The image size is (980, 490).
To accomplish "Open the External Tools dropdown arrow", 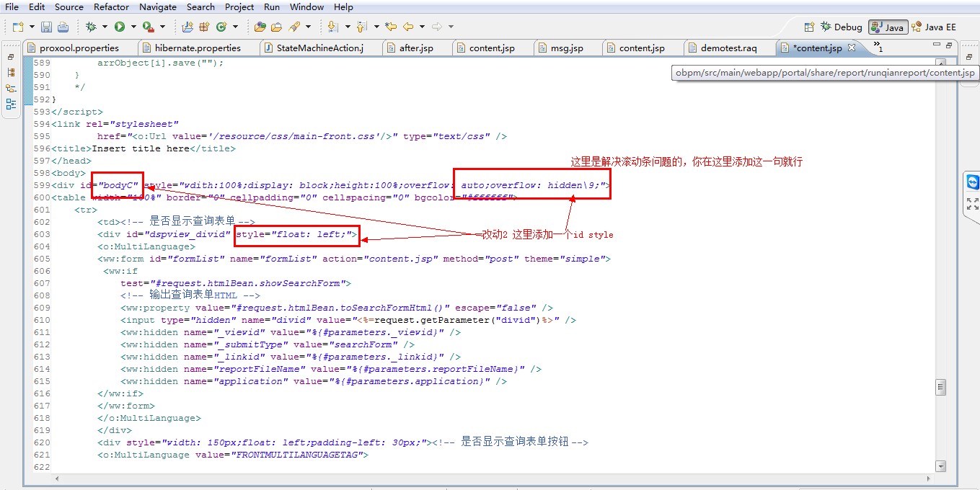I will [x=162, y=27].
